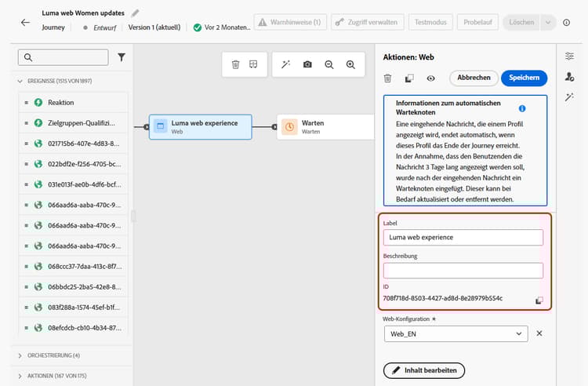Click the drag handle beside Reaktion item
Image resolution: width=588 pixels, height=386 pixels.
click(x=26, y=103)
